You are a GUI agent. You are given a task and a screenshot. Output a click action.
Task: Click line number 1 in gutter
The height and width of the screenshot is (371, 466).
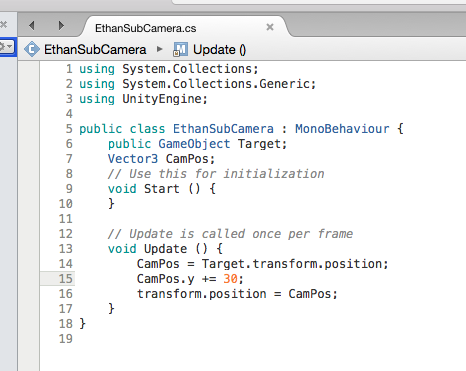click(69, 69)
